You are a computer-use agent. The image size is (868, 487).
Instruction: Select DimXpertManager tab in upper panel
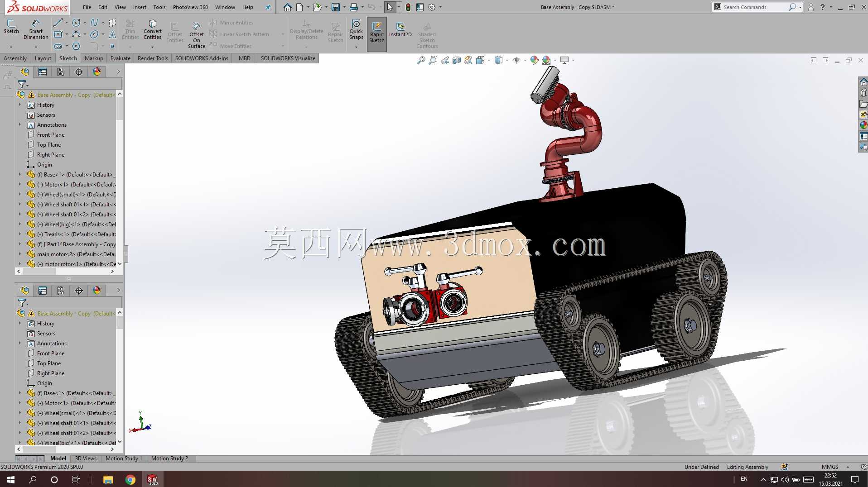point(79,72)
